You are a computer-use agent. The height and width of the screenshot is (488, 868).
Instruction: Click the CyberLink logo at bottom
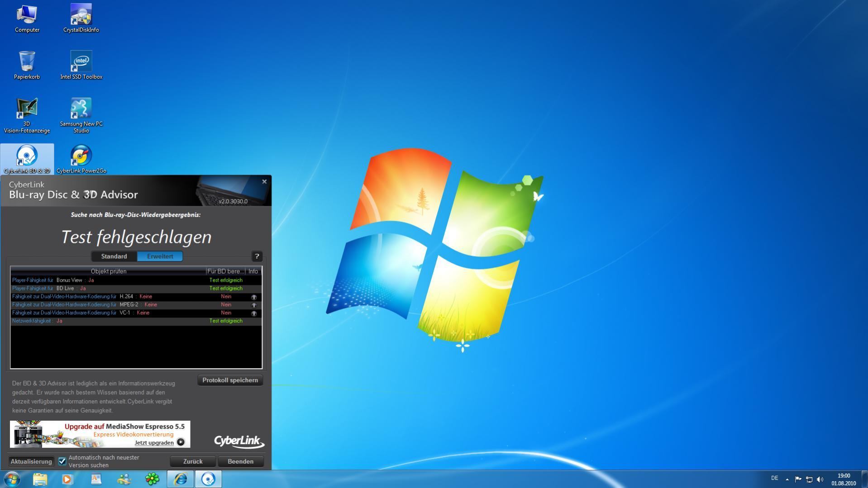[239, 441]
